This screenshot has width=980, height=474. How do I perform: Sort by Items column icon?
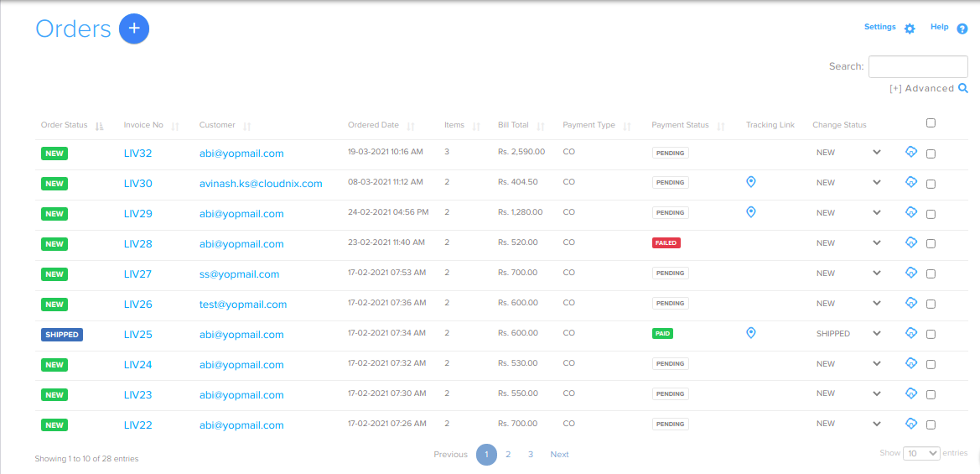coord(476,127)
